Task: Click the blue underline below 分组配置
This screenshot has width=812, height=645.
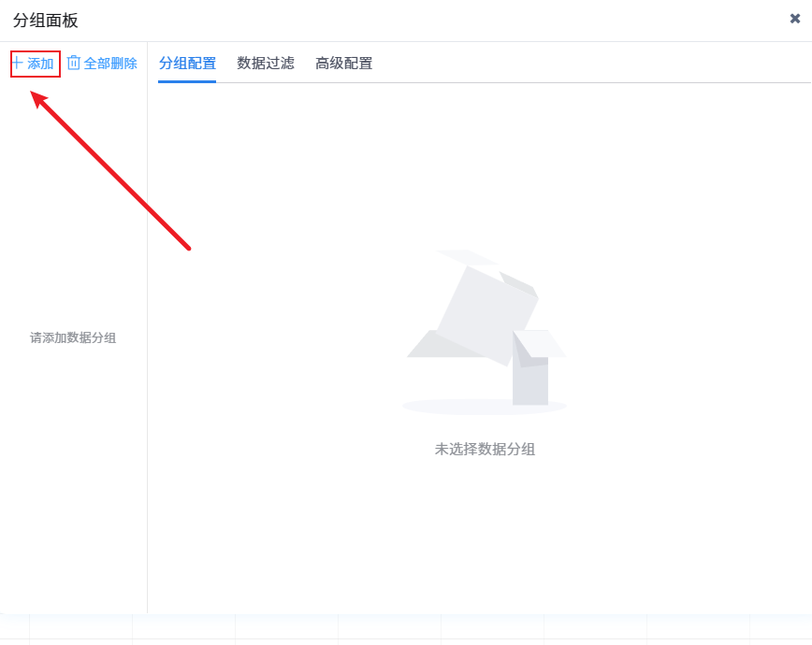Action: (x=187, y=81)
